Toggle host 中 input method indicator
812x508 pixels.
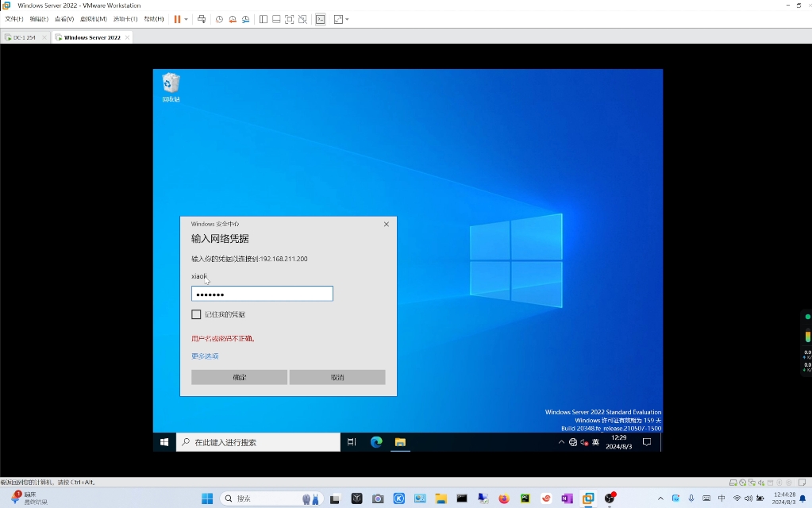tap(722, 498)
